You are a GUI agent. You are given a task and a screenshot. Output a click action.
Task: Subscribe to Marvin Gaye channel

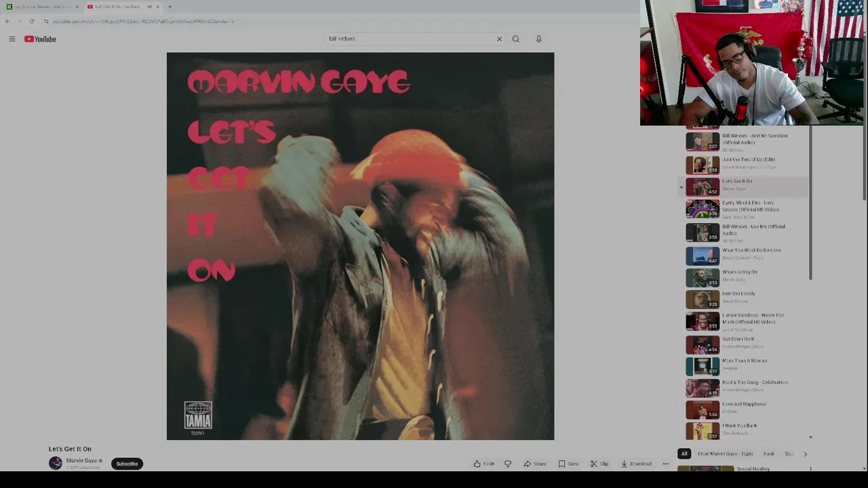[x=127, y=464]
